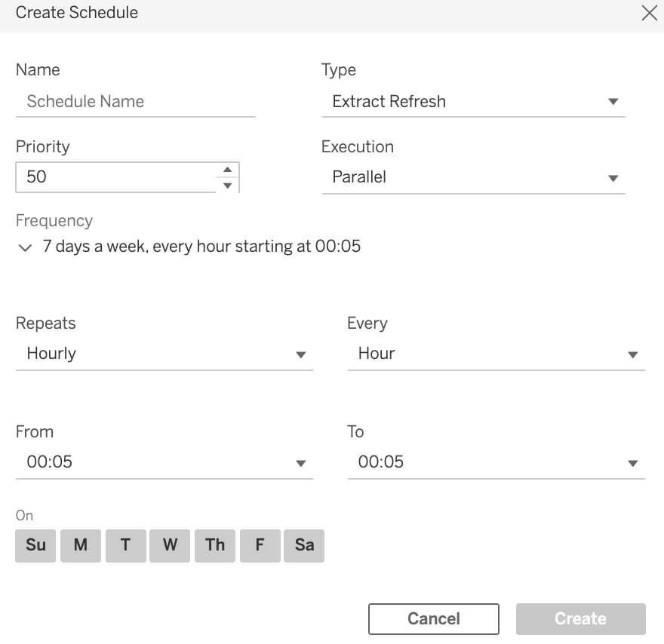Collapse the Frequency section chevron

tap(26, 247)
